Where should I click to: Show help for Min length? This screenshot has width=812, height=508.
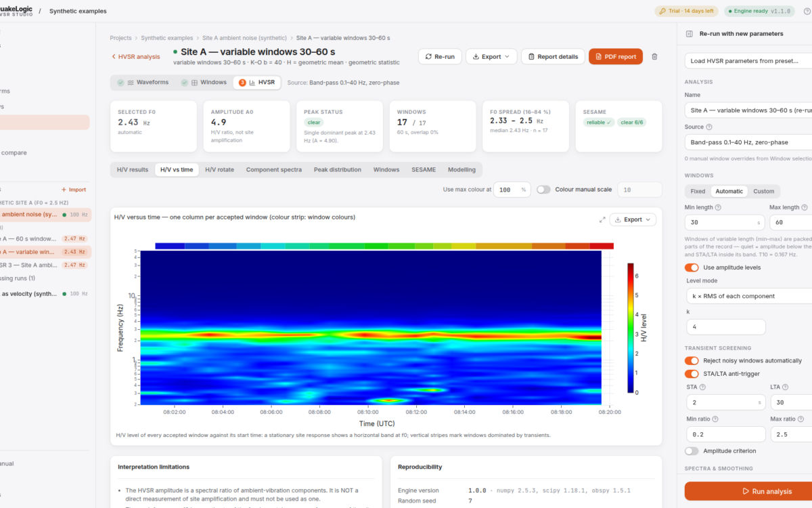(718, 207)
